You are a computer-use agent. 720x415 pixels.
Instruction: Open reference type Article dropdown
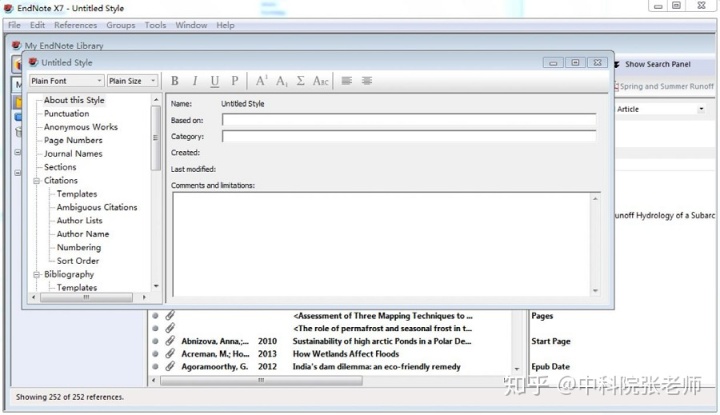pyautogui.click(x=701, y=109)
